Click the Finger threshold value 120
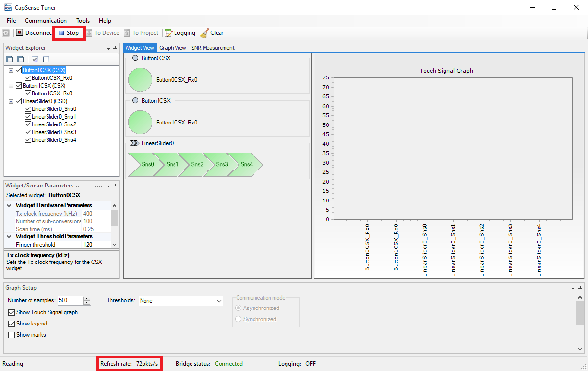The width and height of the screenshot is (588, 371). (88, 245)
